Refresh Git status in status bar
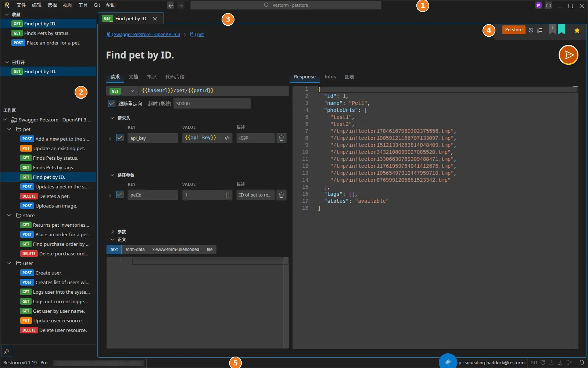The image size is (588, 368). point(542,362)
